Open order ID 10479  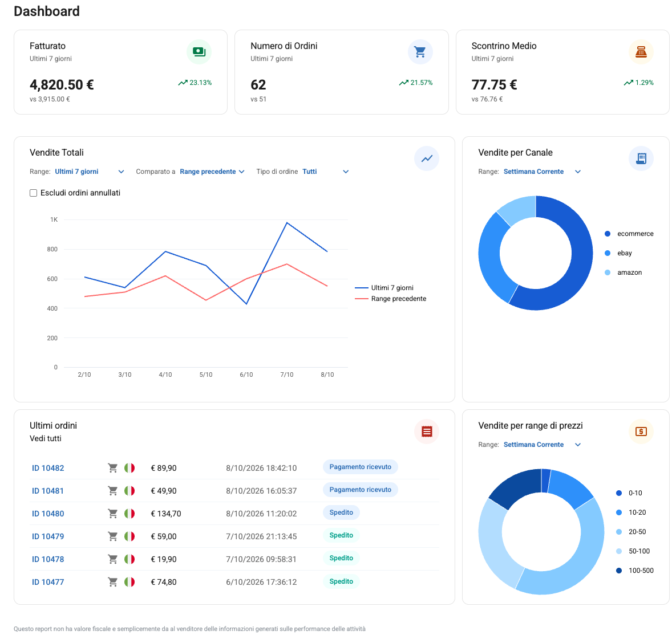48,536
